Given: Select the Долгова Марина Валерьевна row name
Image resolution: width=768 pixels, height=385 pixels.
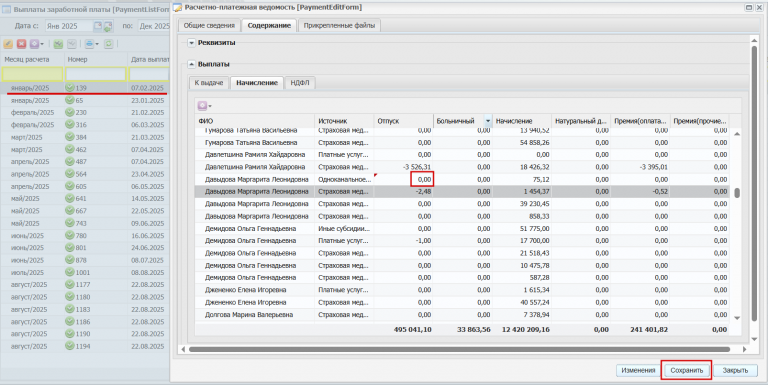Looking at the screenshot, I should 249,314.
